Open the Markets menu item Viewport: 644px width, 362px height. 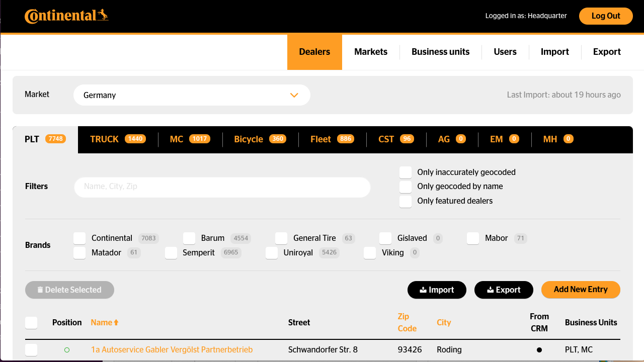(371, 52)
